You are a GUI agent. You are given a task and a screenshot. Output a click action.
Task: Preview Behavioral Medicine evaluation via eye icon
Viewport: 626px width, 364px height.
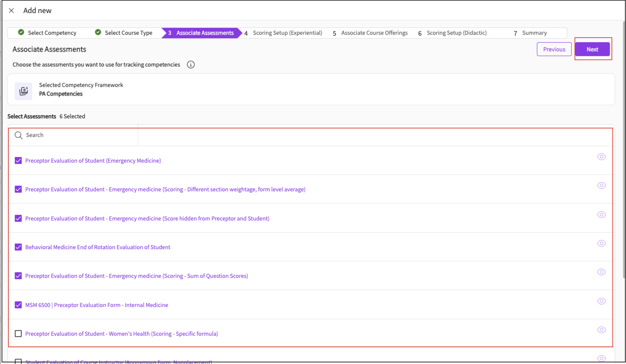tap(601, 243)
